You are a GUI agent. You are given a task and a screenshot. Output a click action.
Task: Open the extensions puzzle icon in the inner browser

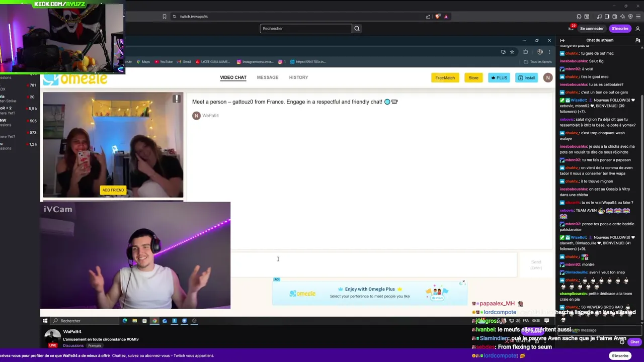coord(525,52)
